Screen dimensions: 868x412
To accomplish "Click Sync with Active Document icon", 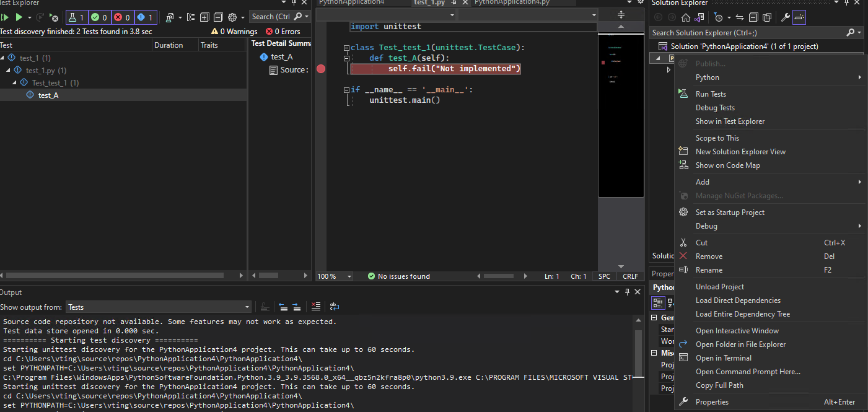I will click(740, 17).
